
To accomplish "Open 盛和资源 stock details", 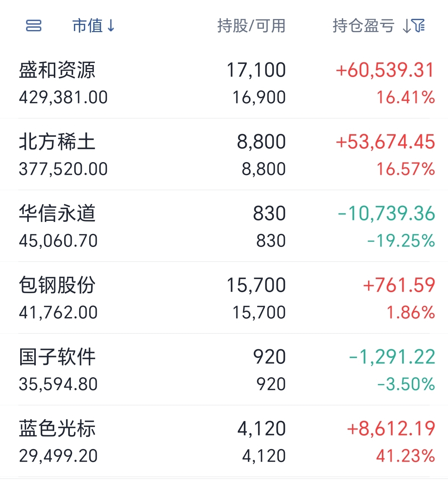I will pos(224,83).
